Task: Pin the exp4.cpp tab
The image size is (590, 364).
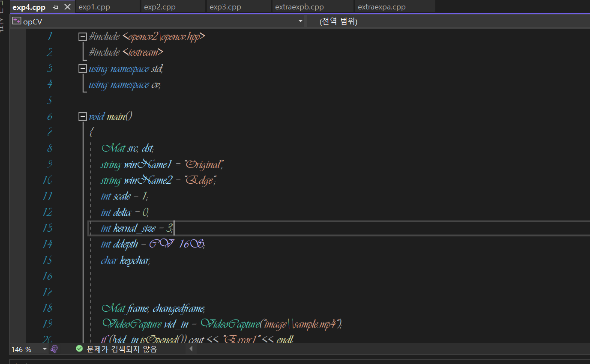Action: pos(55,7)
